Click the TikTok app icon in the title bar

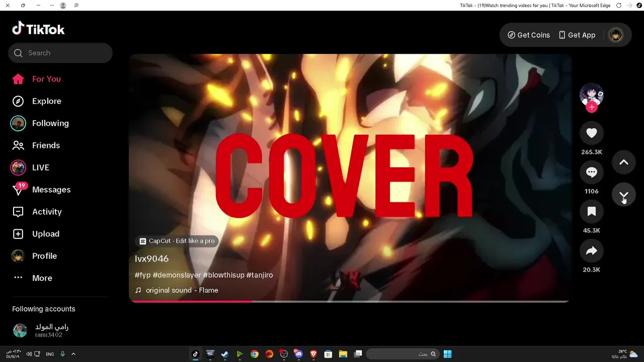[x=639, y=5]
